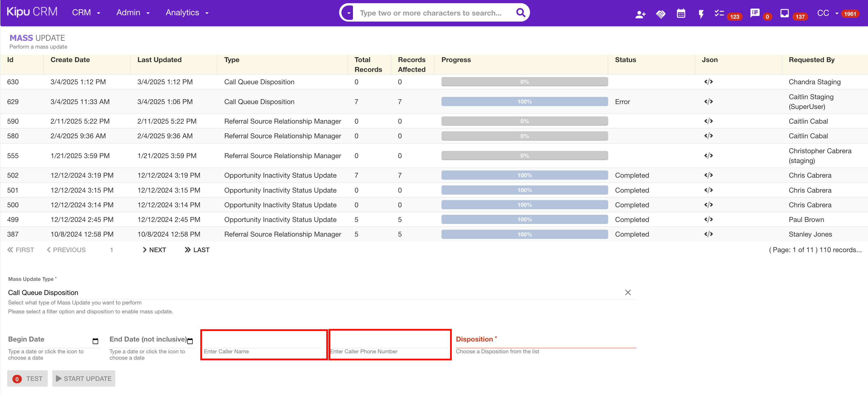Click the Type column header
The image size is (868, 395).
click(232, 60)
